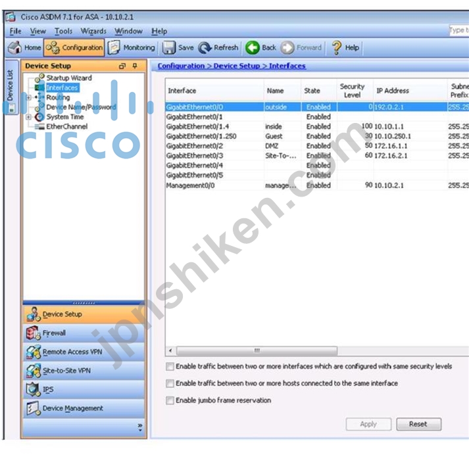This screenshot has width=469, height=476.
Task: Enable jumbo frame reservation checkbox
Action: pyautogui.click(x=170, y=400)
